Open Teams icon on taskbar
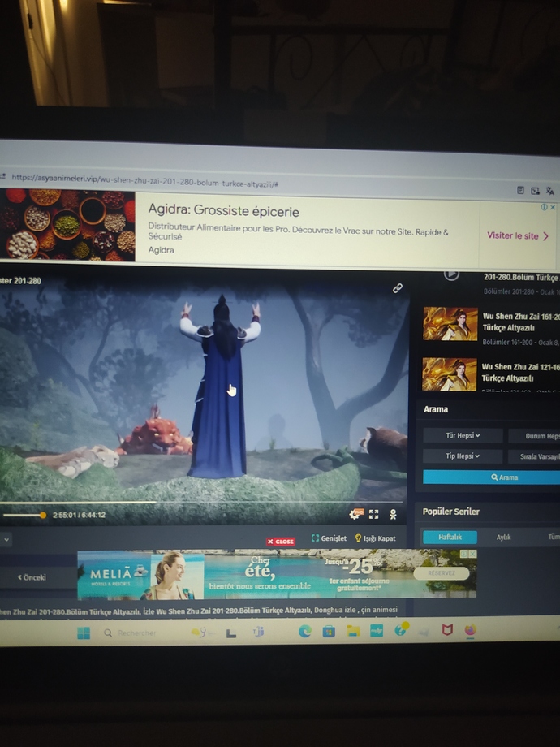560x747 pixels. [x=258, y=633]
